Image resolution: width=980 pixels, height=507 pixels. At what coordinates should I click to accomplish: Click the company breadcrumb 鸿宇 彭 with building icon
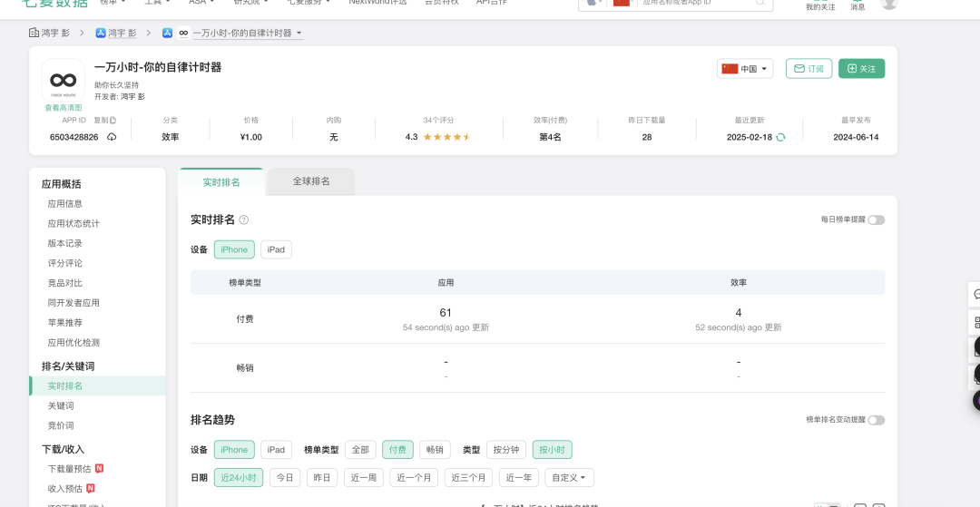49,33
